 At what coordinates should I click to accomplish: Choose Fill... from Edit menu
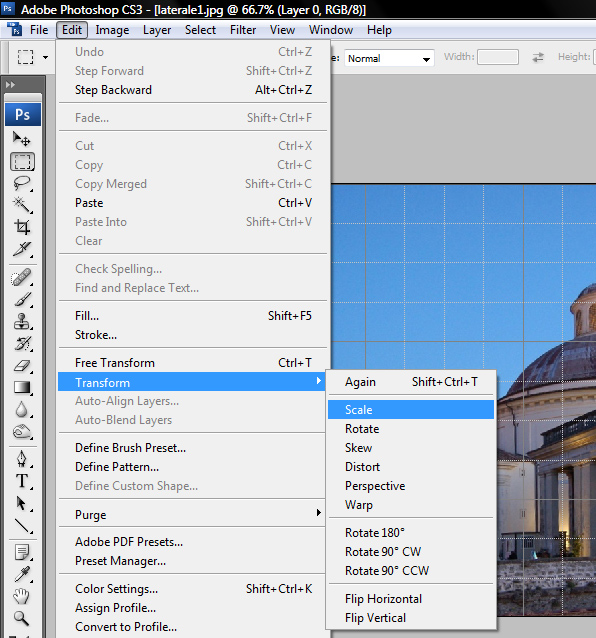pos(193,316)
